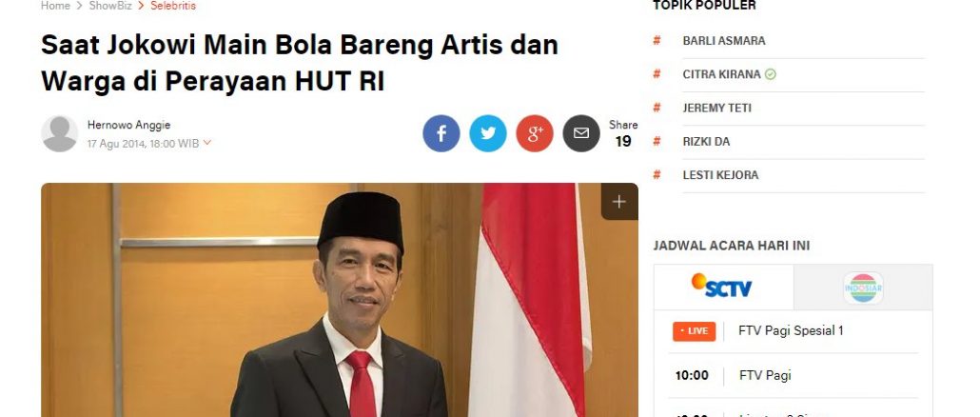Open the Selebritis breadcrumb link

tap(173, 6)
